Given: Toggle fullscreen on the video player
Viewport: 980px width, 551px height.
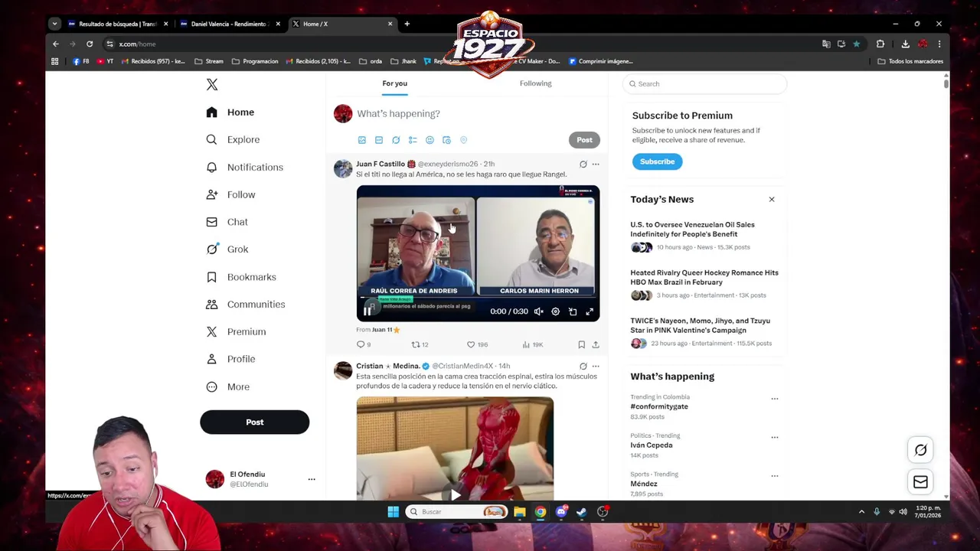Looking at the screenshot, I should pyautogui.click(x=590, y=311).
